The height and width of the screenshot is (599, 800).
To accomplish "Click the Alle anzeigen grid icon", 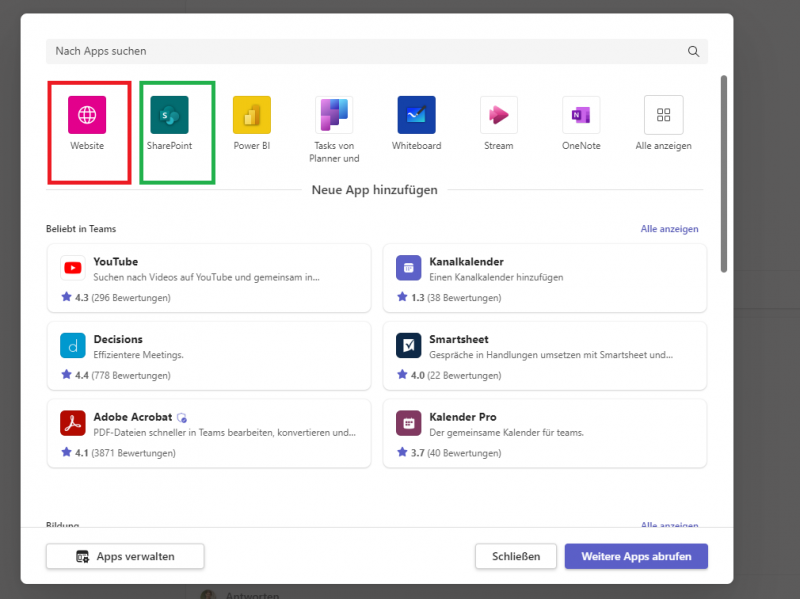I will pos(663,113).
